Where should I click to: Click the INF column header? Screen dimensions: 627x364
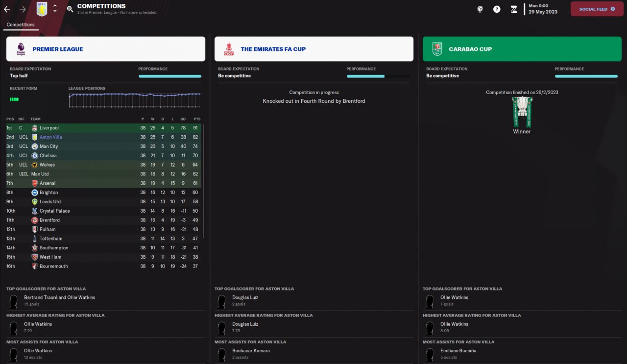click(22, 119)
